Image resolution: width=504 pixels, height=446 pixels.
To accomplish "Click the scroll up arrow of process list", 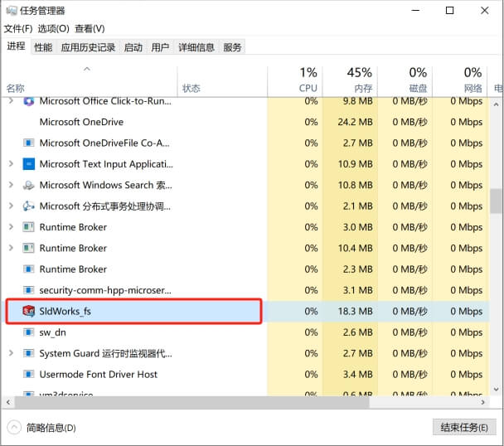I will [x=496, y=104].
